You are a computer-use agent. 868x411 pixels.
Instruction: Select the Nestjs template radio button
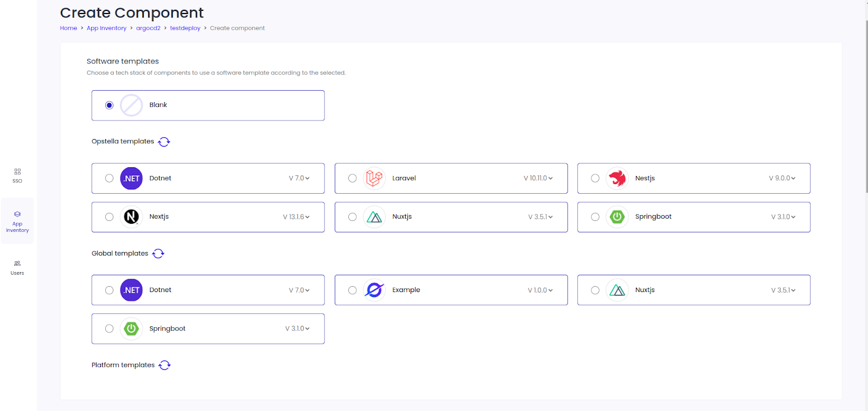(x=595, y=178)
